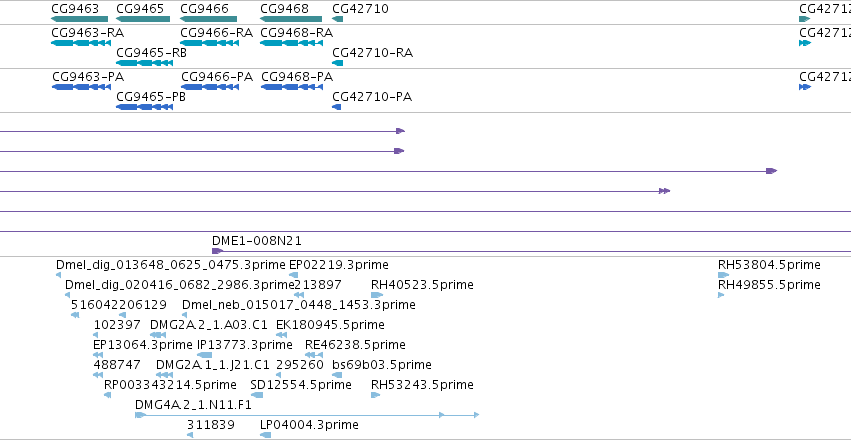The image size is (851, 440).
Task: Click the Dmel_dig_013648_0625_0475.3prime label
Action: click(170, 265)
